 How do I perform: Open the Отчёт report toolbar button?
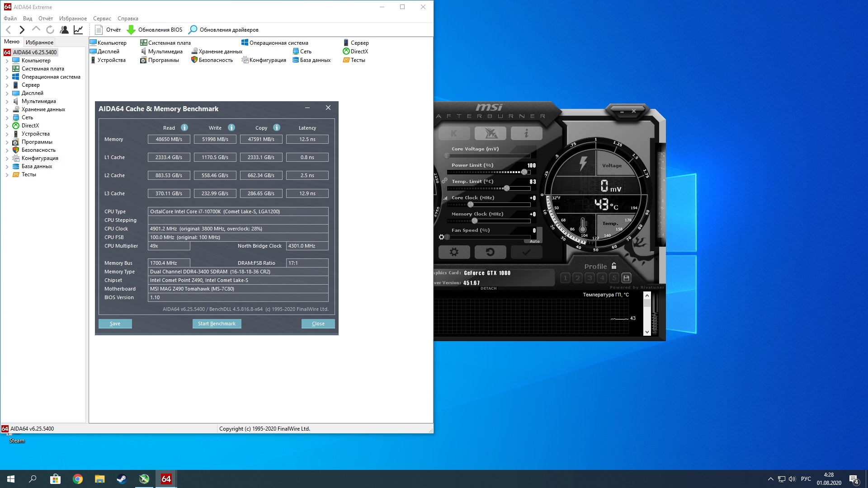coord(108,30)
